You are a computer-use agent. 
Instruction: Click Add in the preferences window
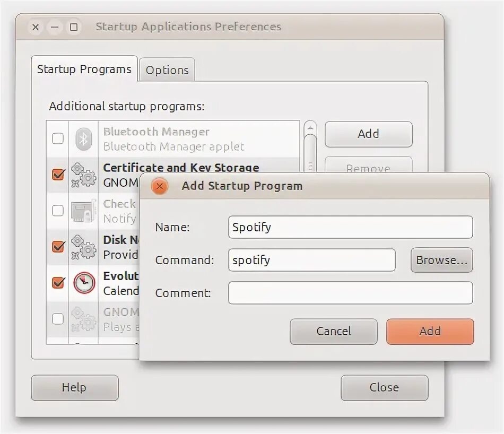pyautogui.click(x=368, y=134)
